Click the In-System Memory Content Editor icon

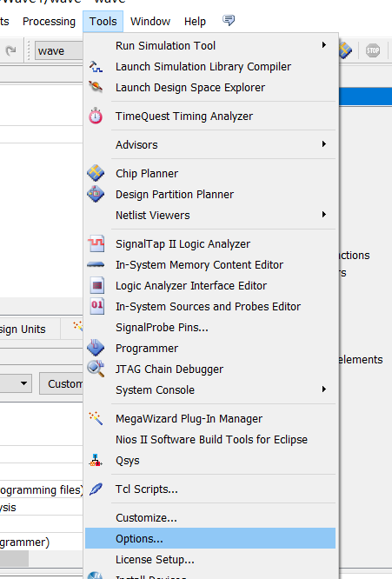[96, 265]
